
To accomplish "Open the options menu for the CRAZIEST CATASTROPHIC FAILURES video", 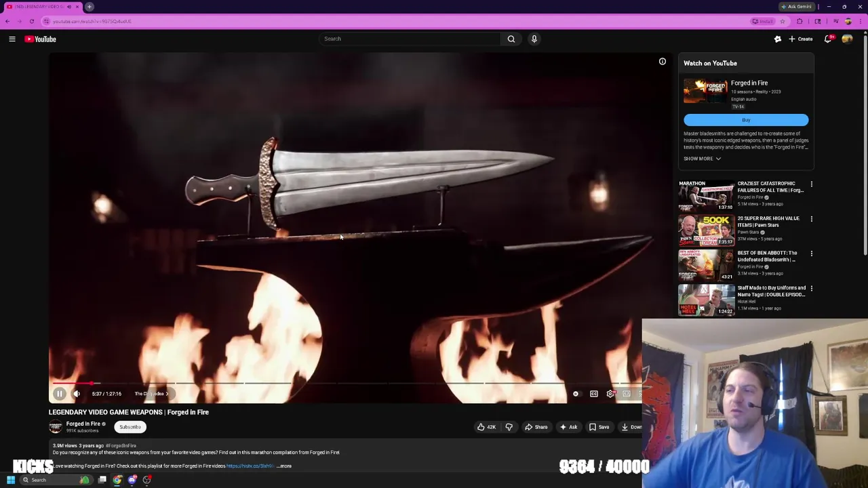I will pos(811,184).
